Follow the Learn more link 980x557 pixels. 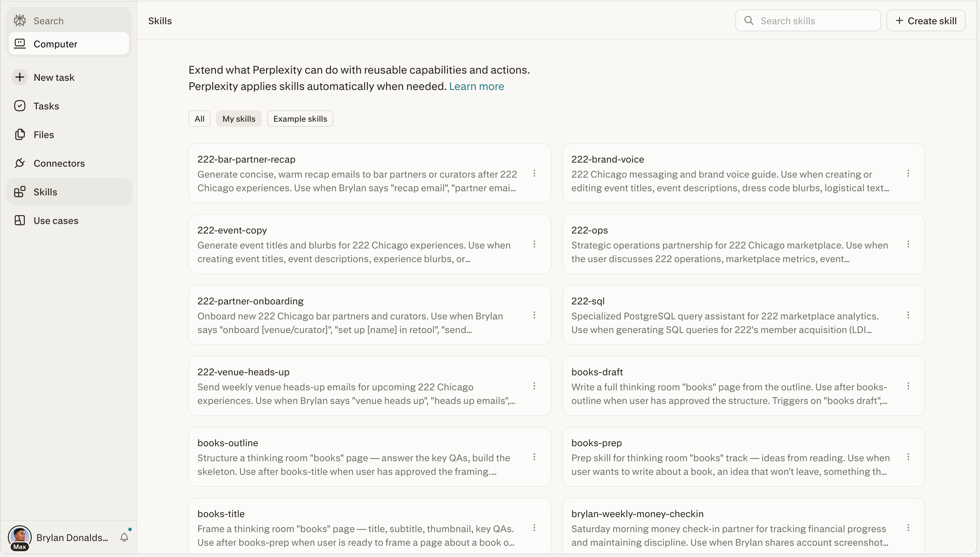pos(476,87)
